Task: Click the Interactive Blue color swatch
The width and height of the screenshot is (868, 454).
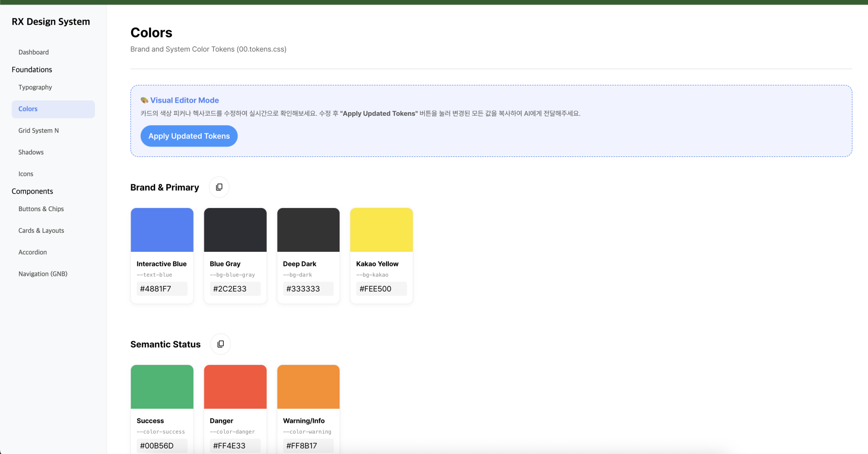Action: pos(162,230)
